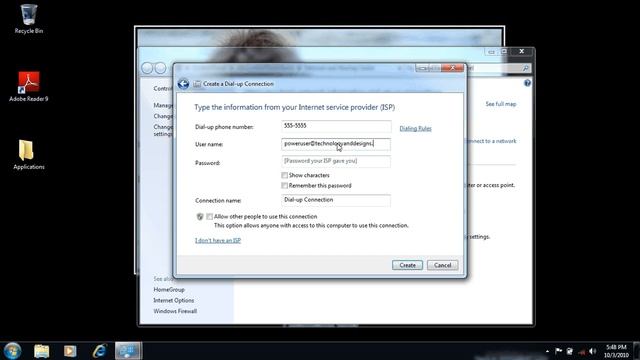Open Windows Explorer from the taskbar
The height and width of the screenshot is (360, 640).
point(42,351)
